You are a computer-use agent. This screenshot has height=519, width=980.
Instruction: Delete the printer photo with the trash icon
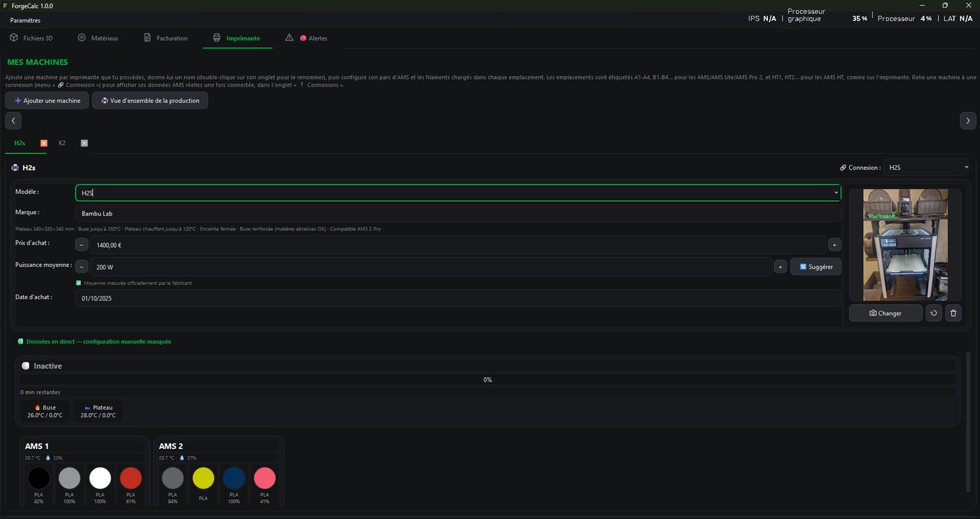click(953, 313)
